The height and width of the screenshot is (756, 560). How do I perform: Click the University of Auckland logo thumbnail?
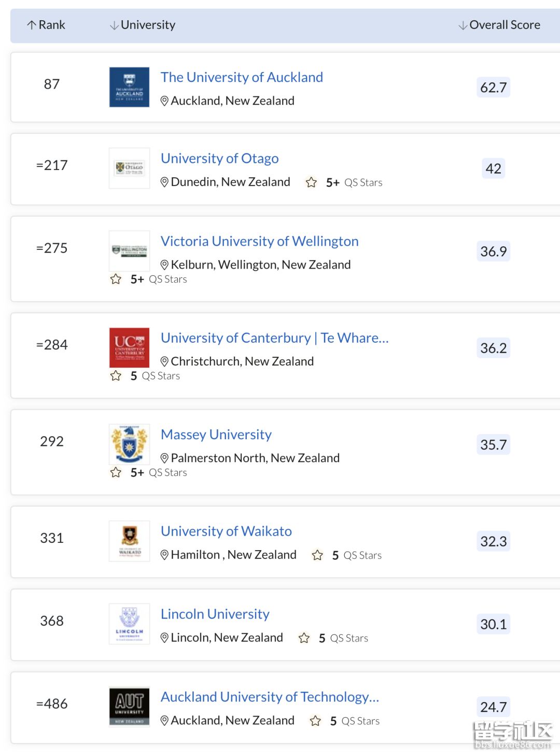(x=129, y=87)
